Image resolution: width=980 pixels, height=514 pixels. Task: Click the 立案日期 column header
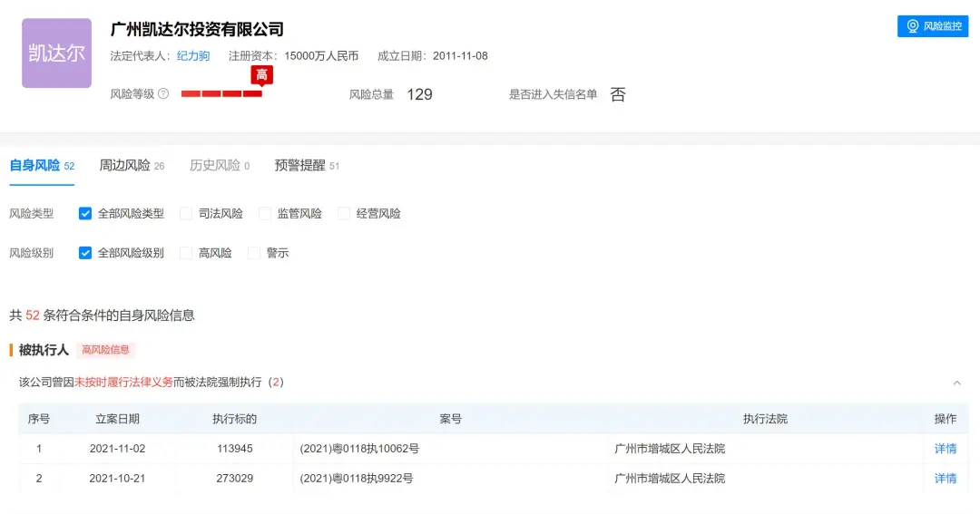(x=117, y=419)
